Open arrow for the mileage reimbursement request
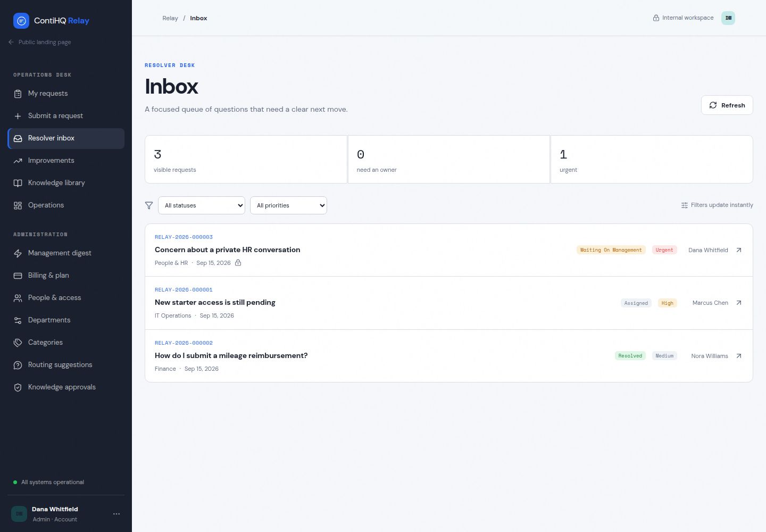This screenshot has height=532, width=766. point(738,356)
